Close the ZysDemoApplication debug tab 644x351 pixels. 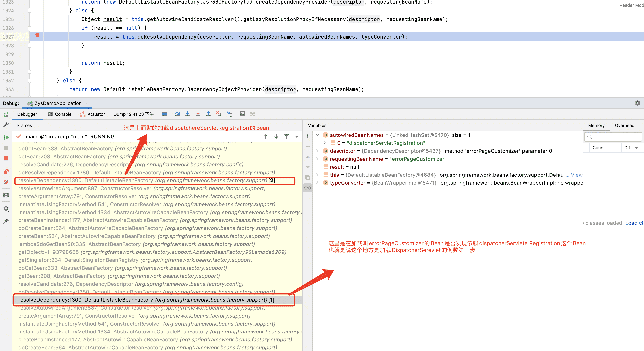tap(86, 103)
